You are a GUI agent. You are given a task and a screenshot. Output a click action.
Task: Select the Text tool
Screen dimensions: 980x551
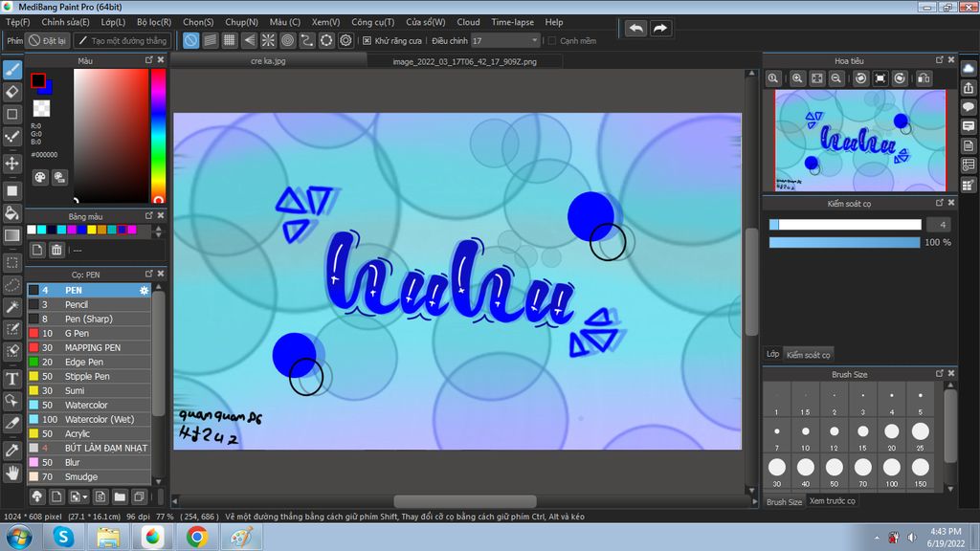tap(12, 379)
